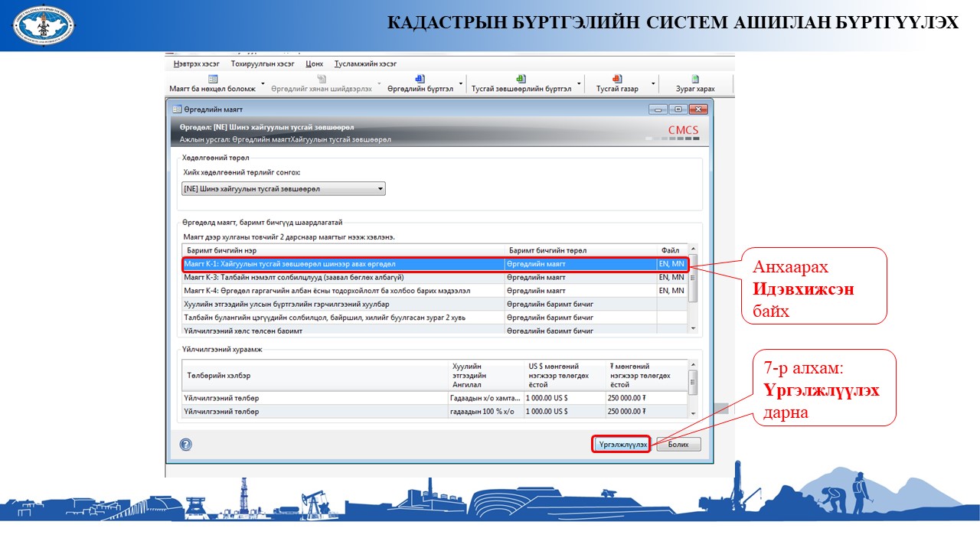Click the Өргөдлийн бүртгэл toolbar icon
The width and height of the screenshot is (980, 551).
pyautogui.click(x=420, y=79)
